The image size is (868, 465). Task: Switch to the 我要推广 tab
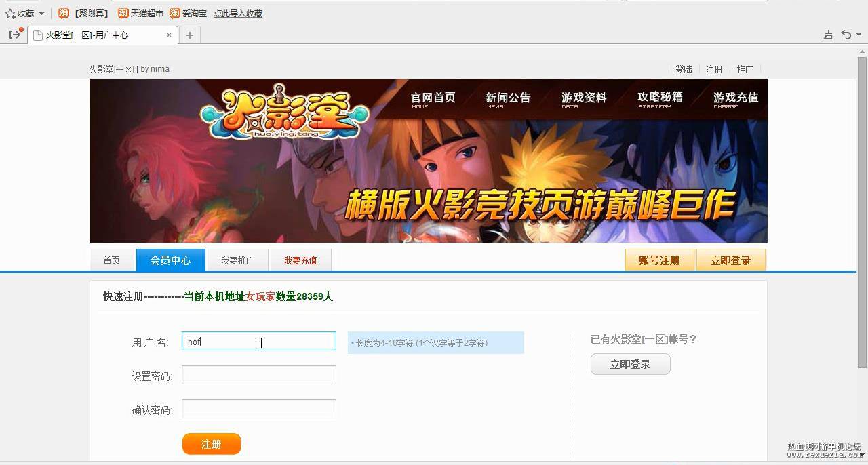237,260
